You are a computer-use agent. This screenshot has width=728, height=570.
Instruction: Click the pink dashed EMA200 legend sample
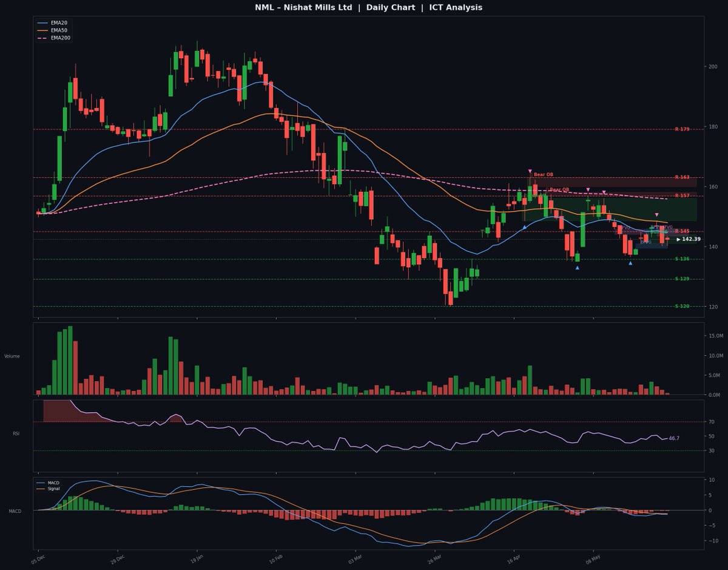pyautogui.click(x=42, y=38)
